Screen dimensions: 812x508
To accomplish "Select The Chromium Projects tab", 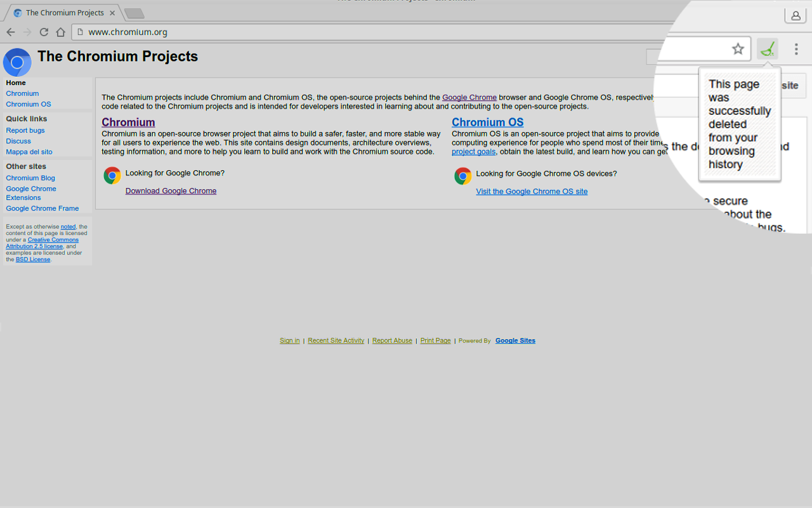I will pos(63,13).
